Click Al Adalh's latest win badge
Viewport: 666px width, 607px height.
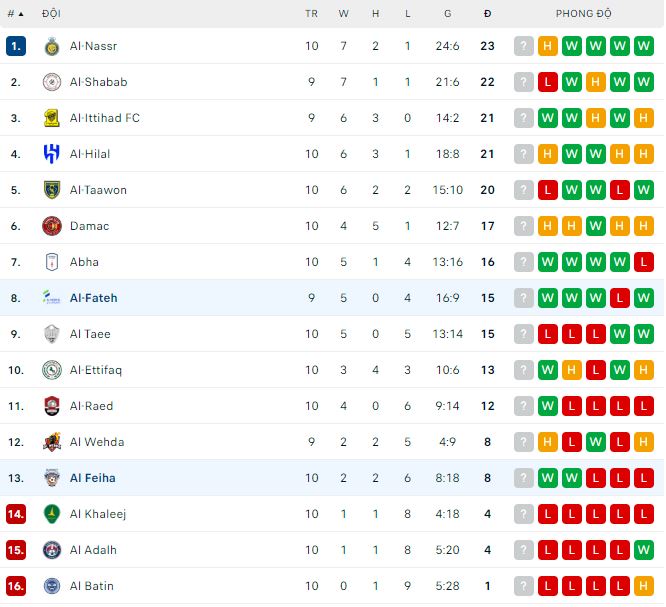(x=643, y=550)
